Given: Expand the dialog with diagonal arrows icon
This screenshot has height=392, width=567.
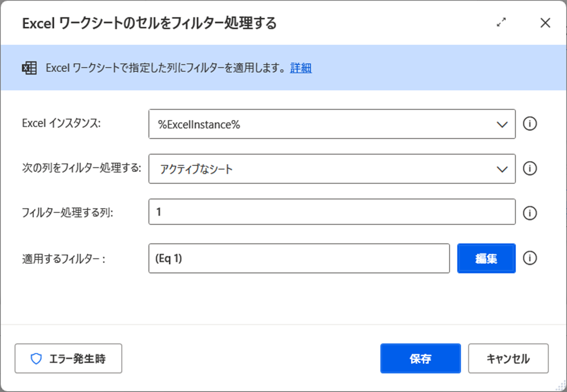Looking at the screenshot, I should coord(502,22).
